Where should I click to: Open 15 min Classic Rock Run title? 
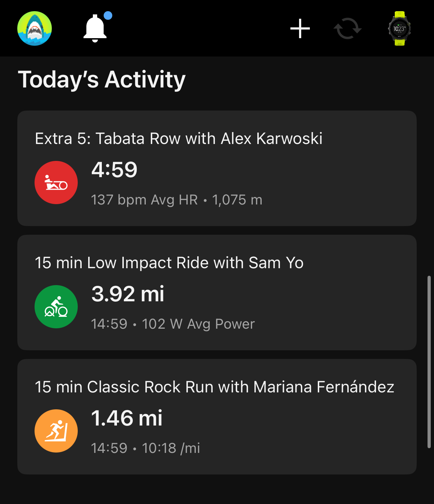coord(214,387)
